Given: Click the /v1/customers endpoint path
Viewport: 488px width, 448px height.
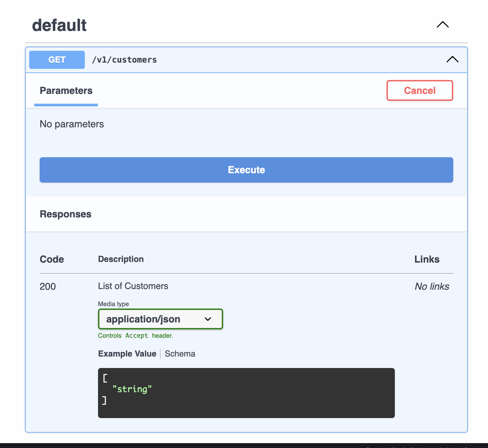Looking at the screenshot, I should click(124, 60).
